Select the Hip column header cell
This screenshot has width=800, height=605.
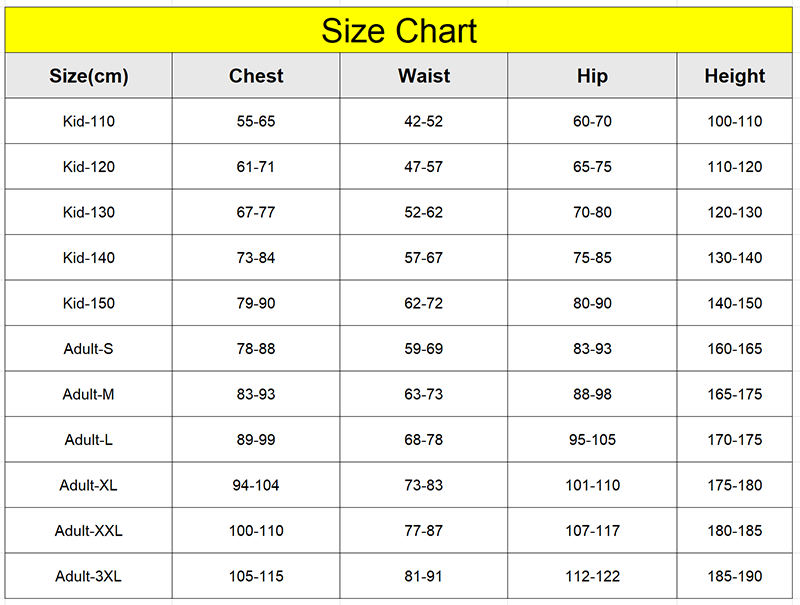point(592,75)
